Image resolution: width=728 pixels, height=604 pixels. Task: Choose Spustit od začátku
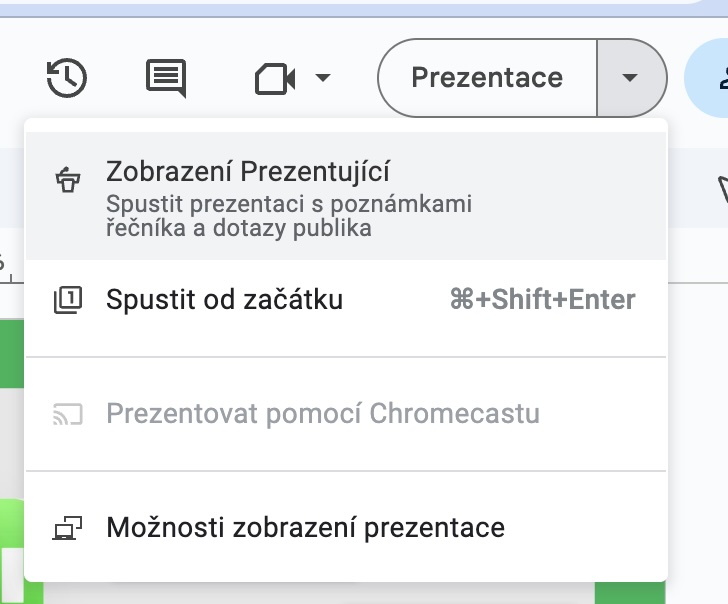click(x=224, y=299)
